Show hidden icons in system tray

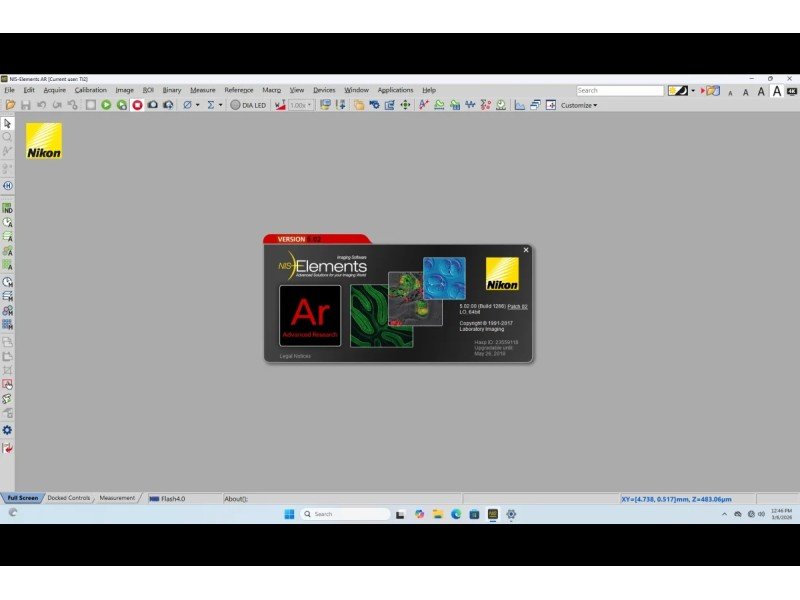[x=724, y=514]
